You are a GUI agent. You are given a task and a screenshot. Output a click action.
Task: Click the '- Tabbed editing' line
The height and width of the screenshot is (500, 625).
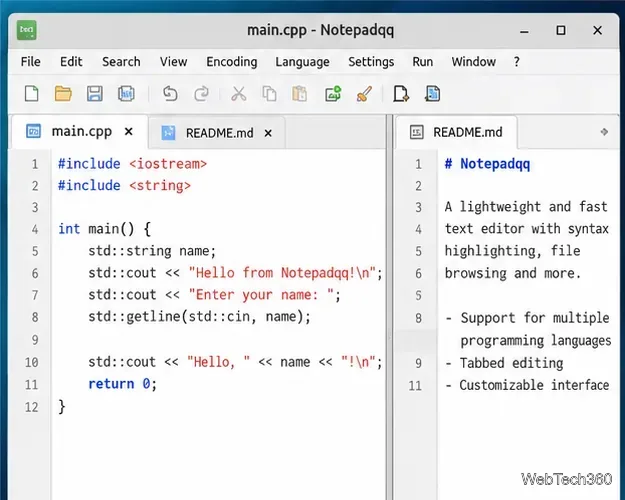(x=504, y=363)
